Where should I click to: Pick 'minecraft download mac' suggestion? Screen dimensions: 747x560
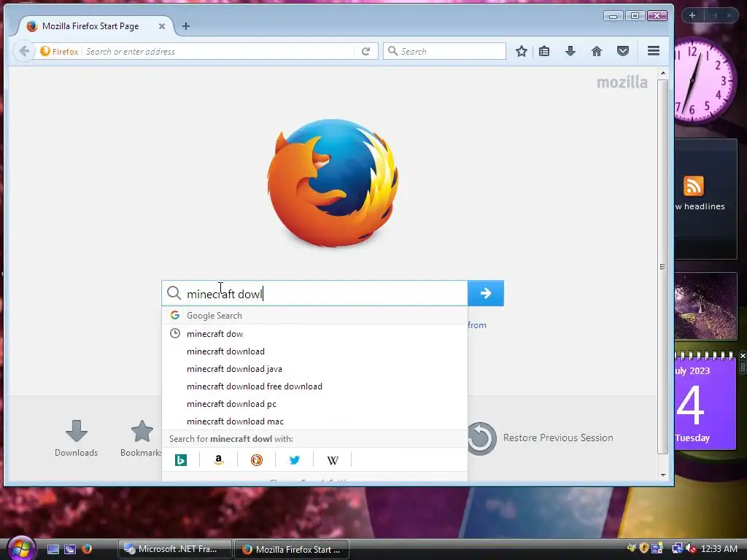coord(315,421)
